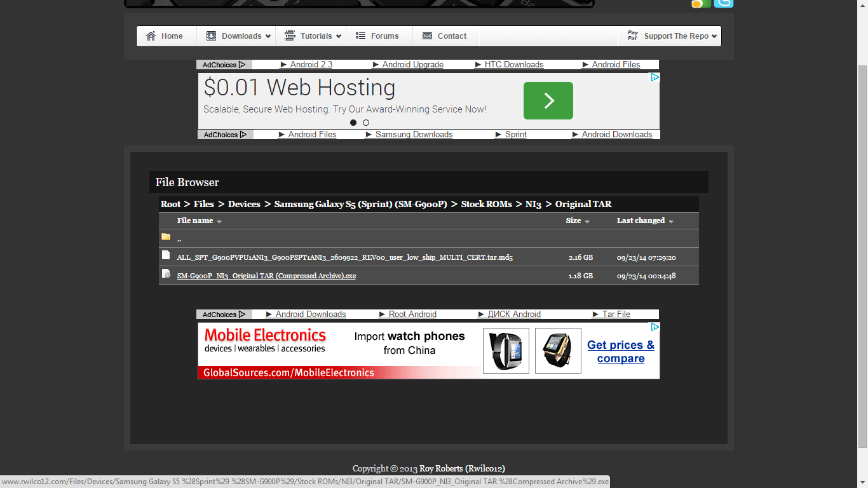Go to Original TAR in breadcrumb

(x=583, y=204)
